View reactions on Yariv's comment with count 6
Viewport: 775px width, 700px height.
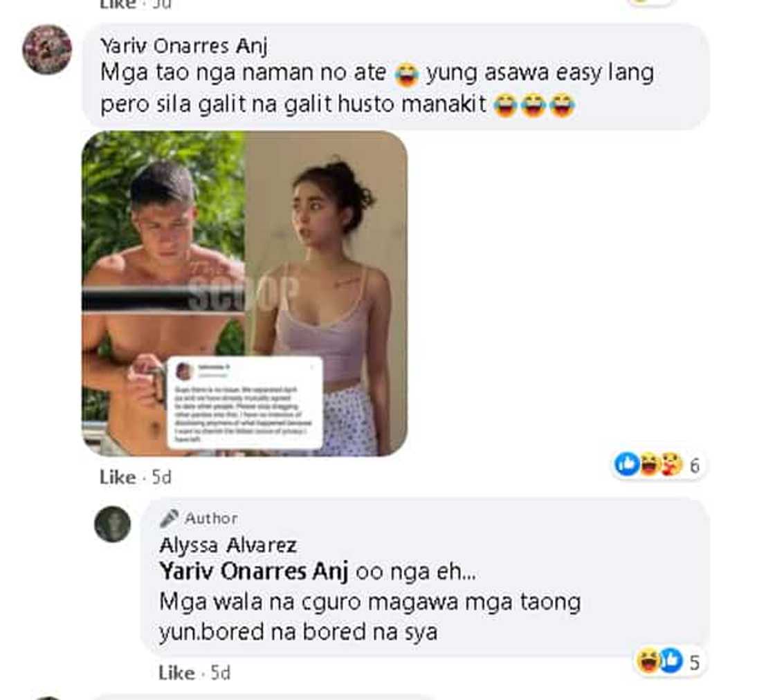[657, 464]
